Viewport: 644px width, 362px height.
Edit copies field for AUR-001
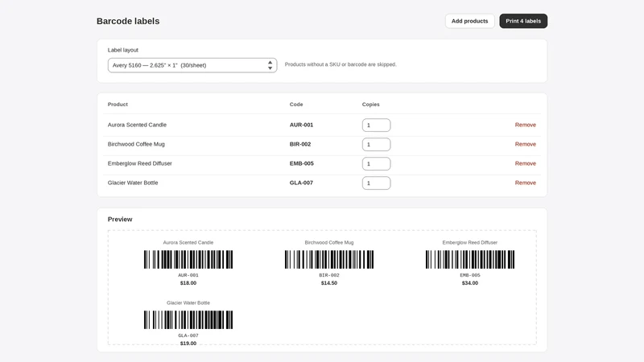pyautogui.click(x=376, y=125)
